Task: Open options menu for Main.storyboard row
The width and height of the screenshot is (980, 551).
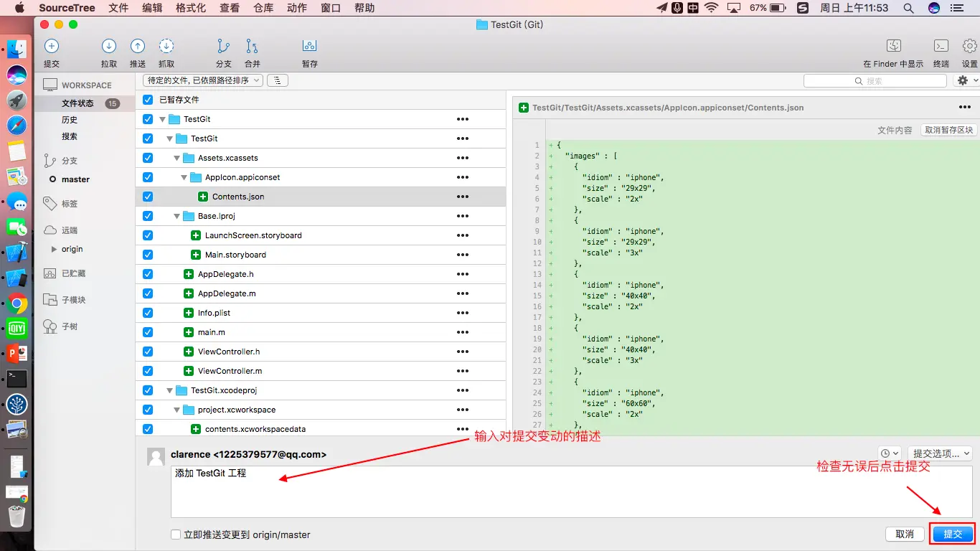Action: pyautogui.click(x=463, y=255)
